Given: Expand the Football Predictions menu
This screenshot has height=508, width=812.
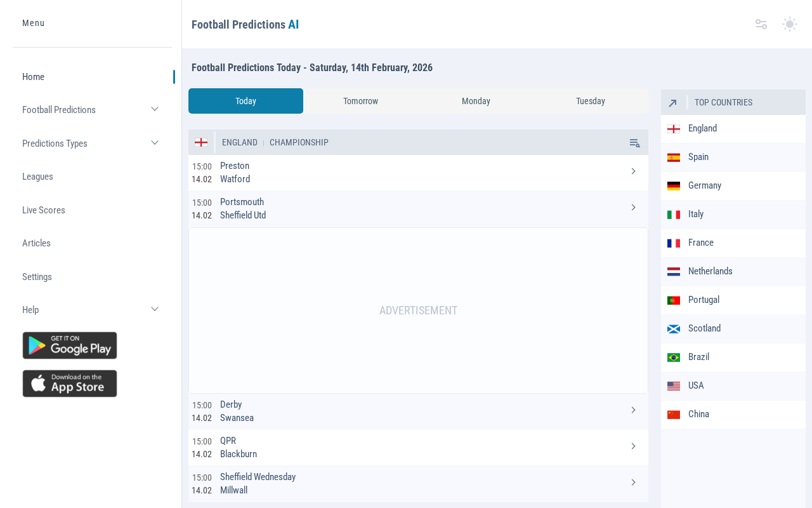Looking at the screenshot, I should coord(155,109).
